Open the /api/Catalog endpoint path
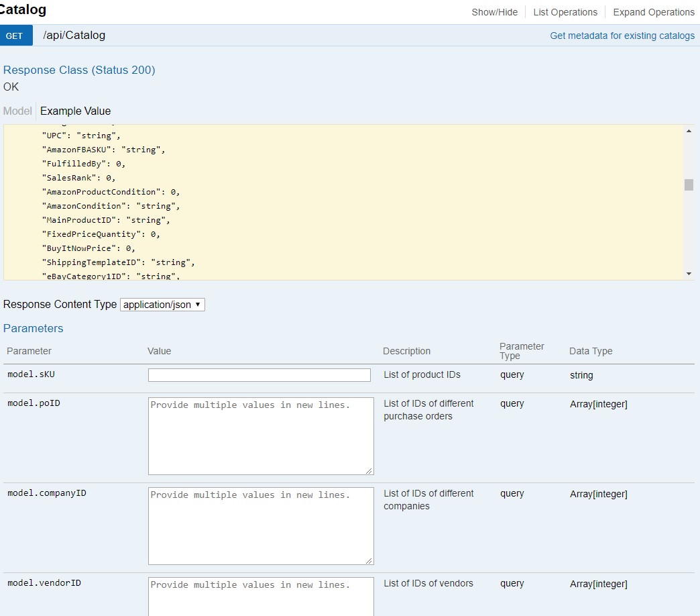The image size is (700, 616). [74, 36]
